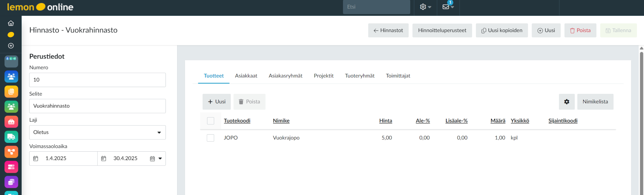
Task: Open the purple coin stack module
Action: pos(11,182)
